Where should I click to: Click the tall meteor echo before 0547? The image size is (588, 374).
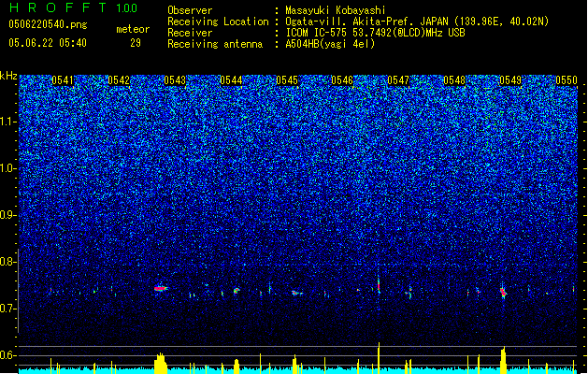(x=379, y=284)
